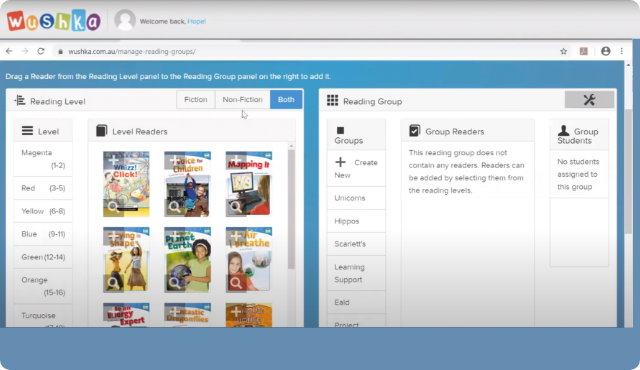Screen dimensions: 640x370
Task: Switch filter to Non-Fiction
Action: point(242,100)
